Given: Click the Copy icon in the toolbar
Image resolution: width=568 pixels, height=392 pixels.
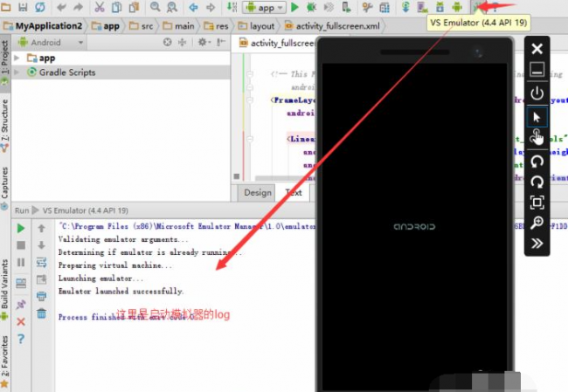Looking at the screenshot, I should (x=116, y=6).
